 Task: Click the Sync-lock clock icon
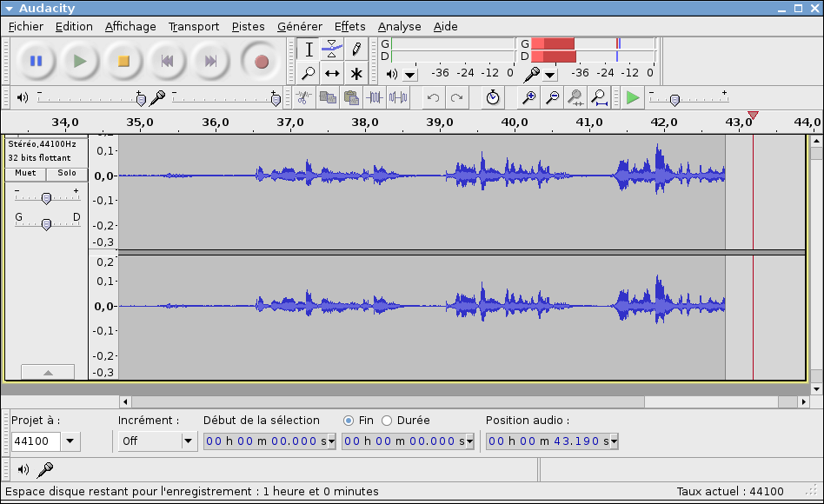click(493, 97)
